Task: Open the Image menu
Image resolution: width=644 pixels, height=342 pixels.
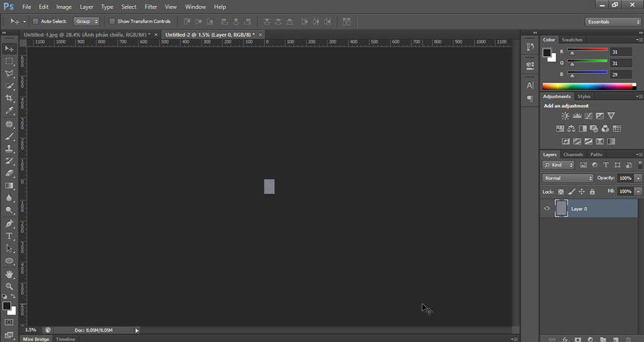Action: pos(63,7)
